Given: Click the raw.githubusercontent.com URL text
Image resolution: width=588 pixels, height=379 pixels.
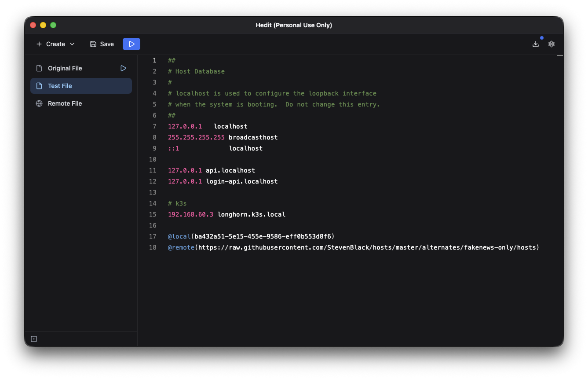Looking at the screenshot, I should [367, 247].
